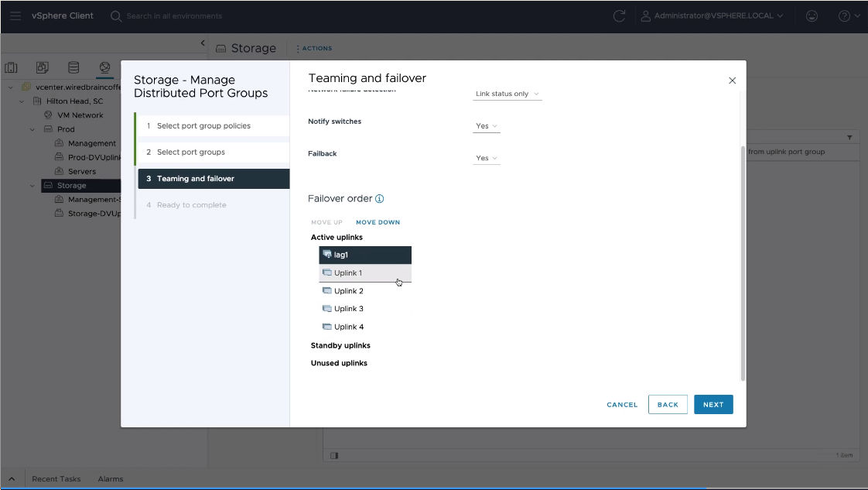
Task: Go to step 1 Select port group policies
Action: pyautogui.click(x=203, y=125)
